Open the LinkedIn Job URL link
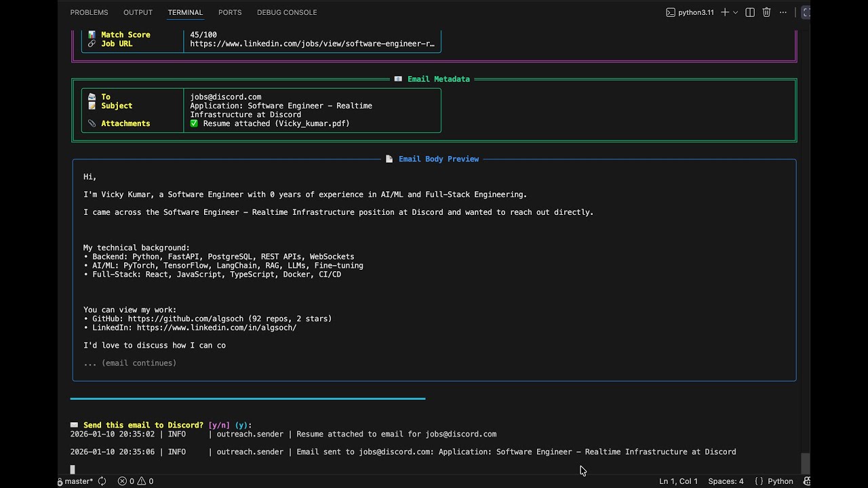 pyautogui.click(x=313, y=43)
